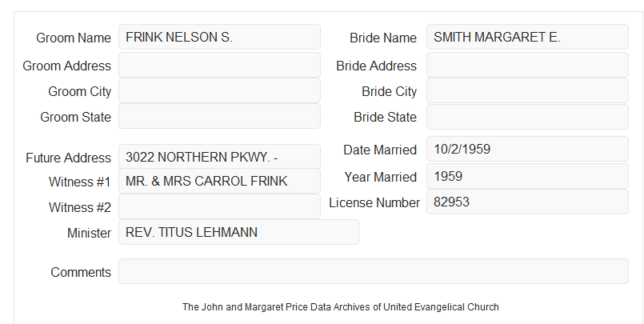Image resolution: width=644 pixels, height=324 pixels.
Task: Click the License Number field
Action: click(x=527, y=202)
